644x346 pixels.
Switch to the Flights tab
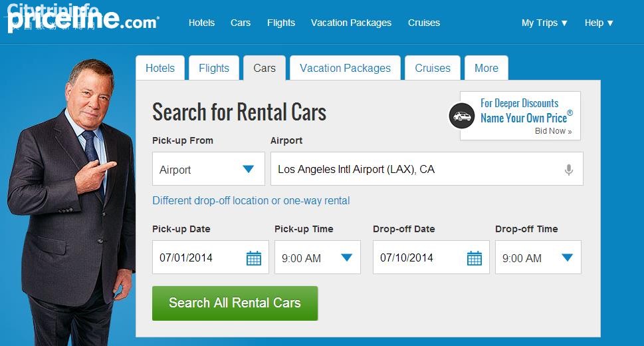click(x=214, y=68)
